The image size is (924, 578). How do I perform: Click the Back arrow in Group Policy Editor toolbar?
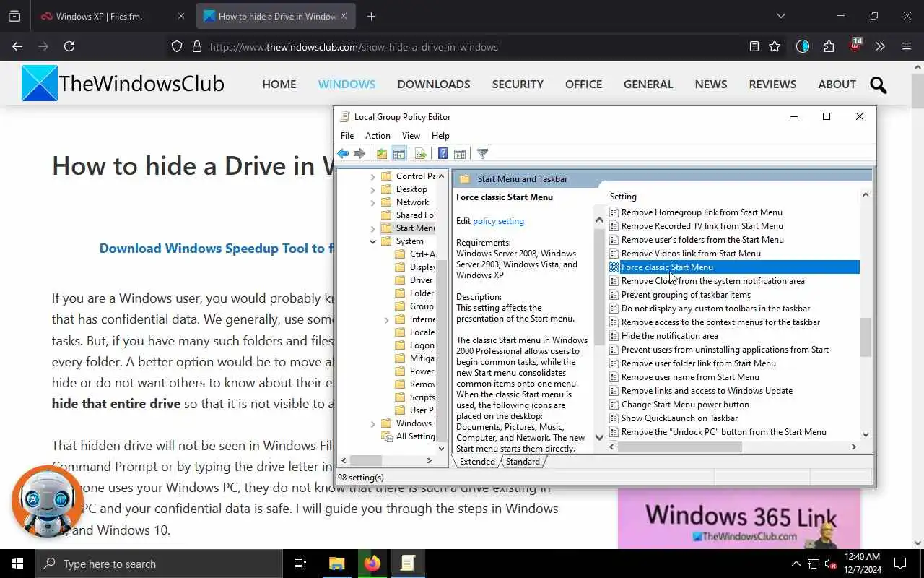(x=343, y=153)
